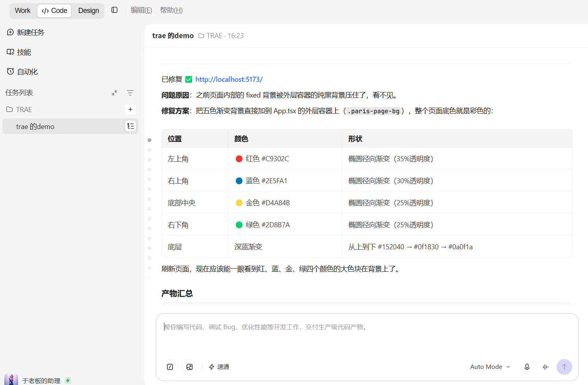Open the 自动化 automation page

22,72
